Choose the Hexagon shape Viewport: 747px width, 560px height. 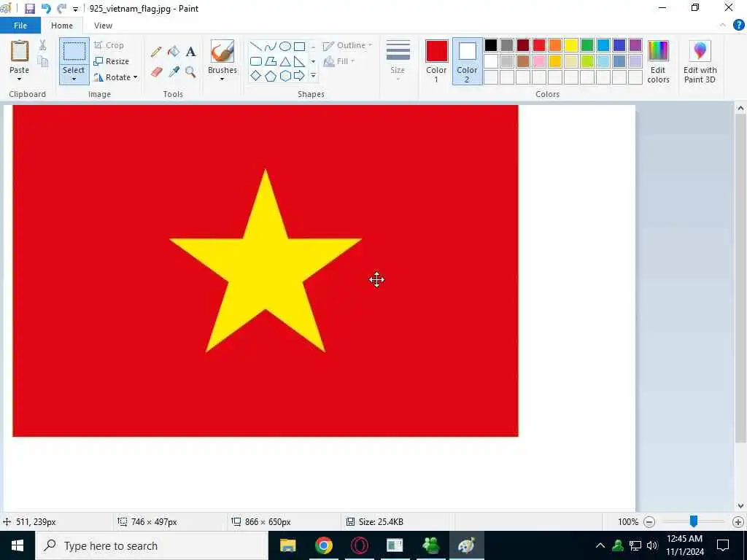tap(285, 76)
